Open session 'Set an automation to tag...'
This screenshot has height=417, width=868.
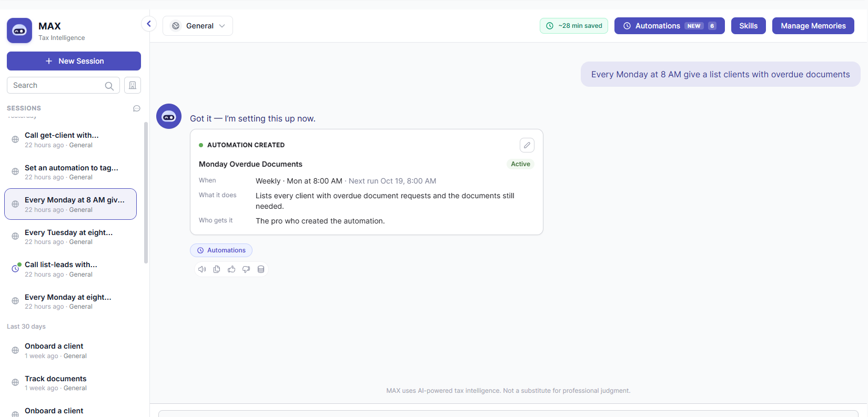coord(70,172)
